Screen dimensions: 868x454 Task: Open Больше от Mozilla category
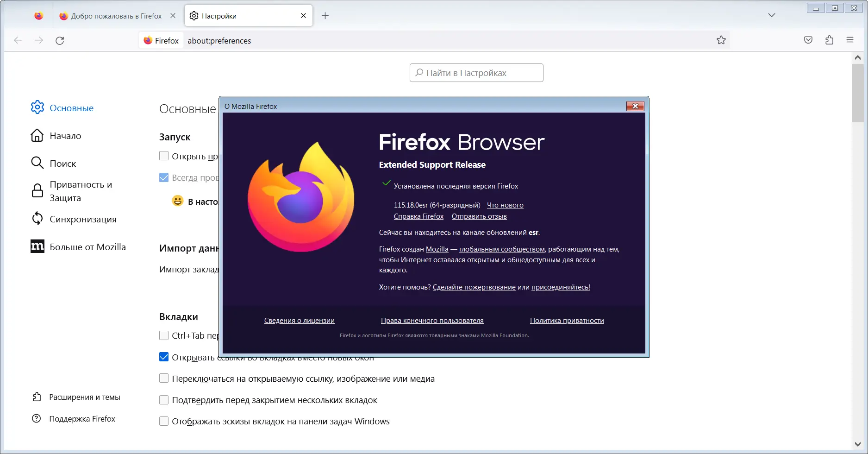point(78,247)
